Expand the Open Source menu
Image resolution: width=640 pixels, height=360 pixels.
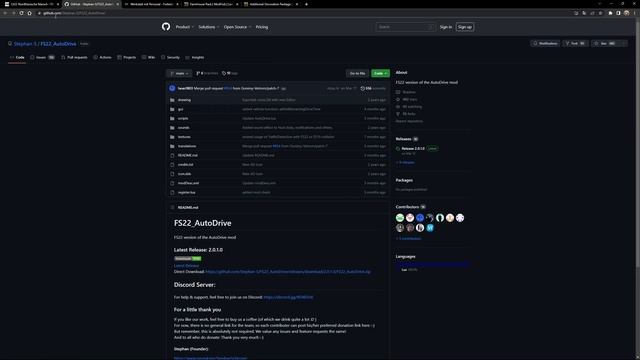237,27
